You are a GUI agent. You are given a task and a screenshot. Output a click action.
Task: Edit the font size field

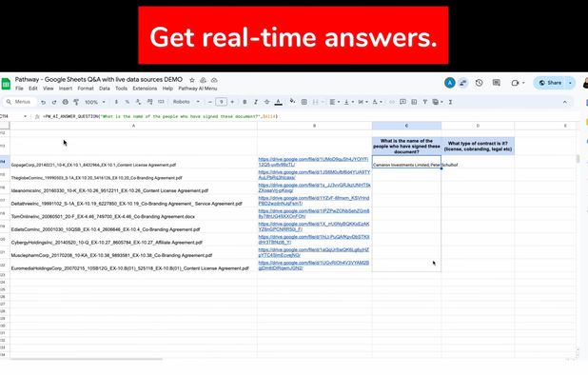click(222, 102)
